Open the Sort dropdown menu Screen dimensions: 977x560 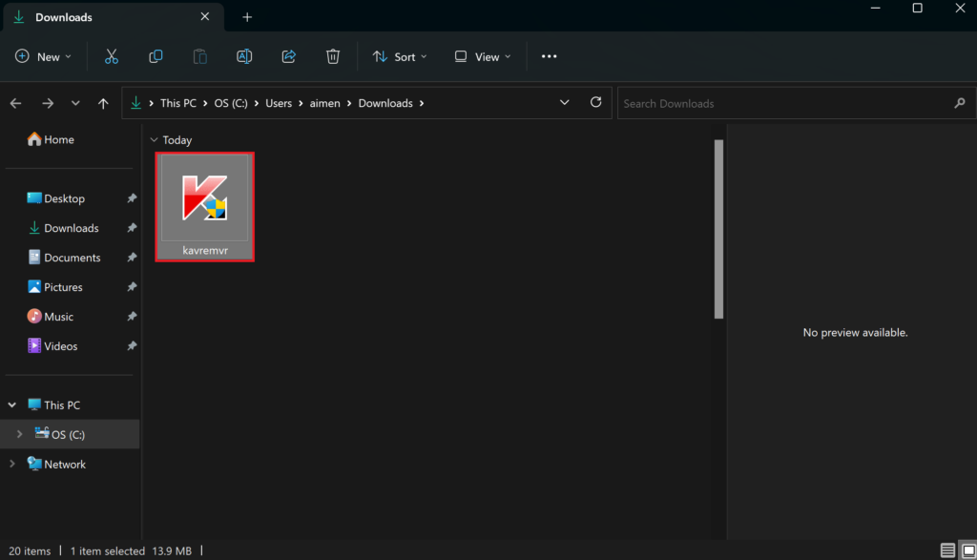pyautogui.click(x=400, y=56)
